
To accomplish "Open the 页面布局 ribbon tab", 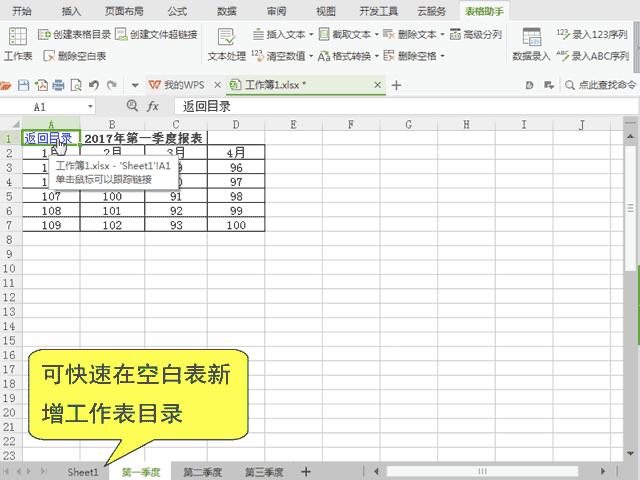I will pyautogui.click(x=124, y=11).
